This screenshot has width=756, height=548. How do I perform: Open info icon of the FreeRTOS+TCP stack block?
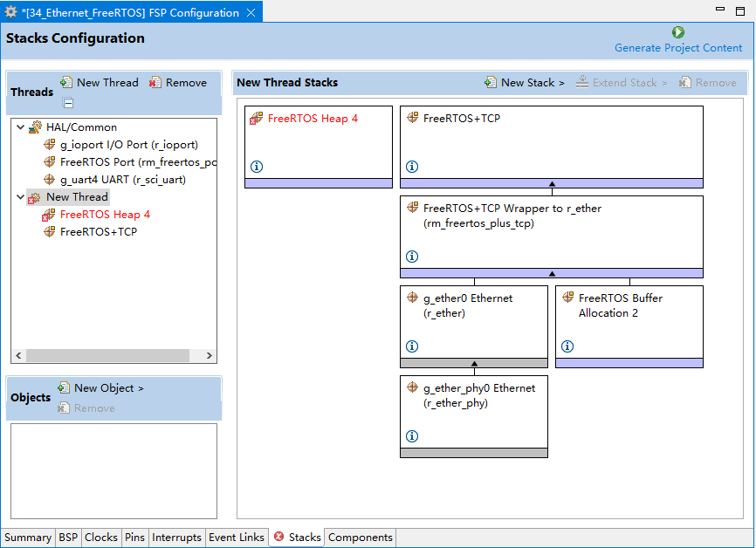[x=412, y=167]
